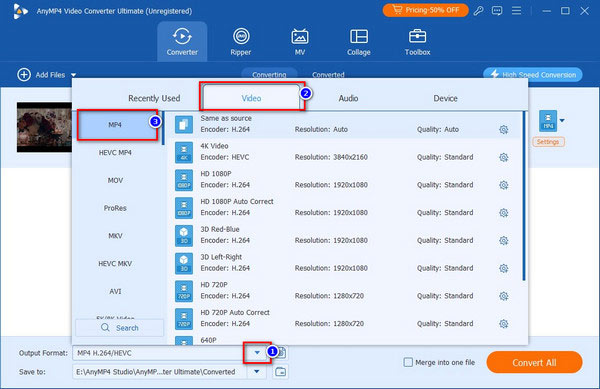
Task: Click the register key icon
Action: [478, 11]
